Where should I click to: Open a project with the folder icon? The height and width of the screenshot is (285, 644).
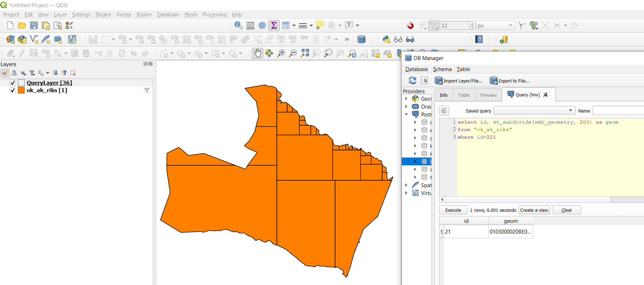22,25
